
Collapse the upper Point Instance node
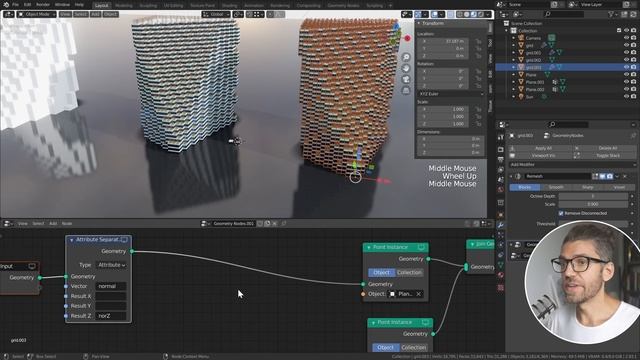369,247
